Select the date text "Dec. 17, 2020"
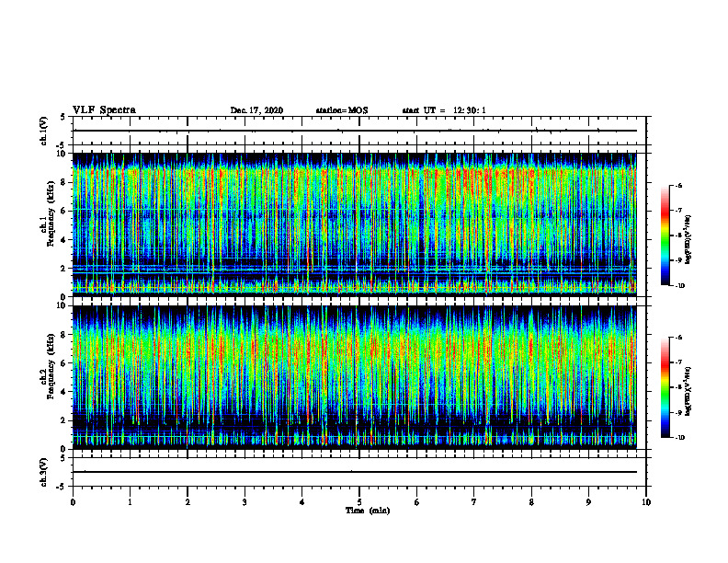 pos(256,110)
